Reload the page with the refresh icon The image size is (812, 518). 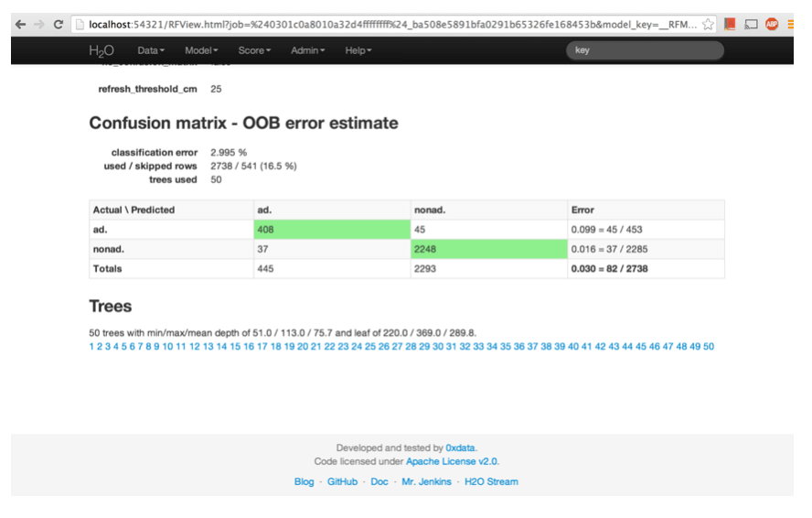pyautogui.click(x=59, y=24)
